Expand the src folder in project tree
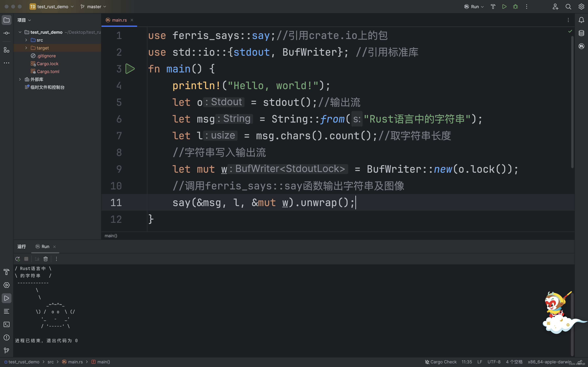Screen dimensions: 588x367 pyautogui.click(x=26, y=40)
